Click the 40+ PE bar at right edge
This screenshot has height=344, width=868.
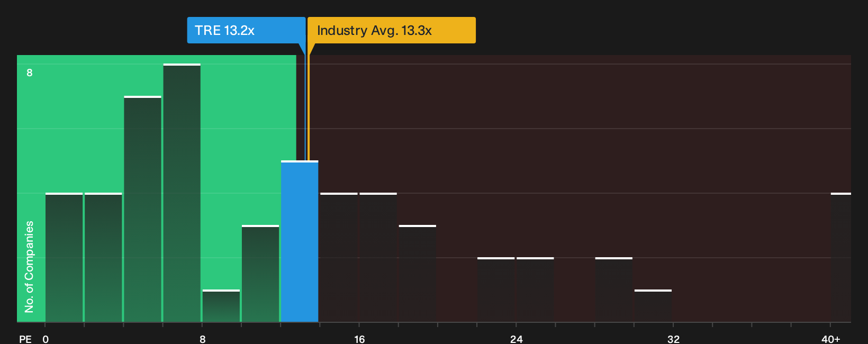841,257
